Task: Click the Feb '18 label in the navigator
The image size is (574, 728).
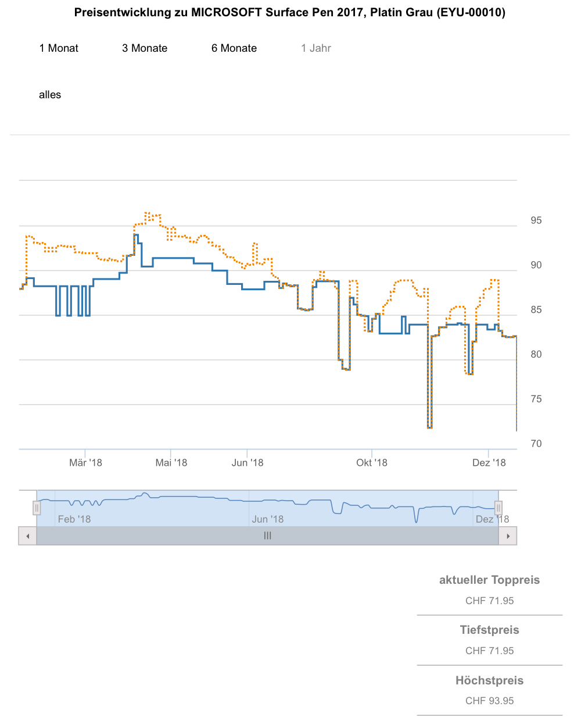Action: [x=74, y=519]
